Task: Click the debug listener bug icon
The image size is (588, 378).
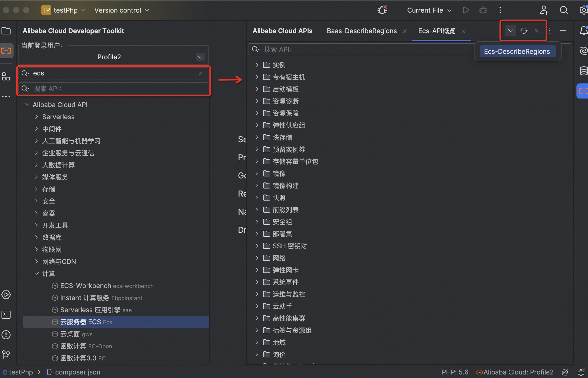Action: click(x=382, y=10)
